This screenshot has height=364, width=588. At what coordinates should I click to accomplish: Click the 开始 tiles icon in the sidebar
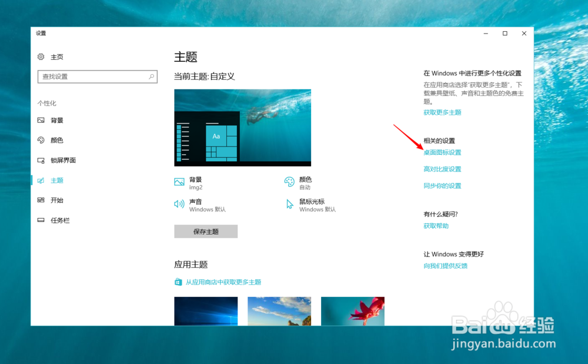pos(41,200)
